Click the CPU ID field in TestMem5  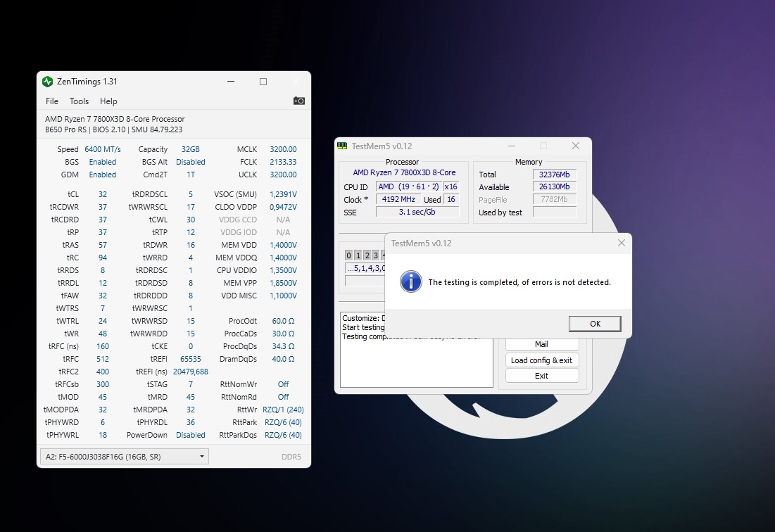(x=409, y=186)
